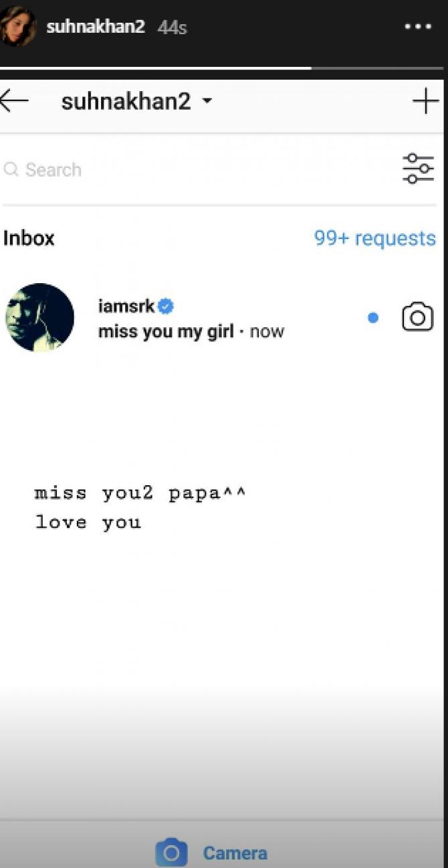The width and height of the screenshot is (448, 868).
Task: Tap the blue unread indicator dot
Action: (373, 318)
